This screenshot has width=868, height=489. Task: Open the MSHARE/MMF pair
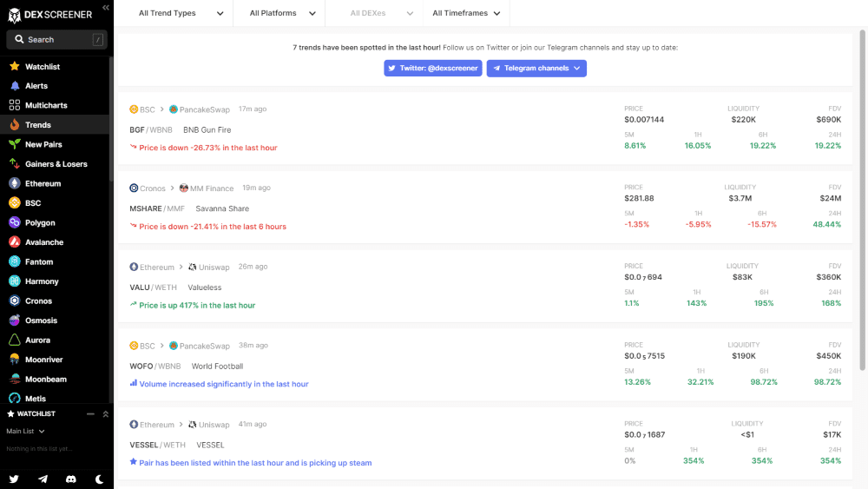(157, 208)
